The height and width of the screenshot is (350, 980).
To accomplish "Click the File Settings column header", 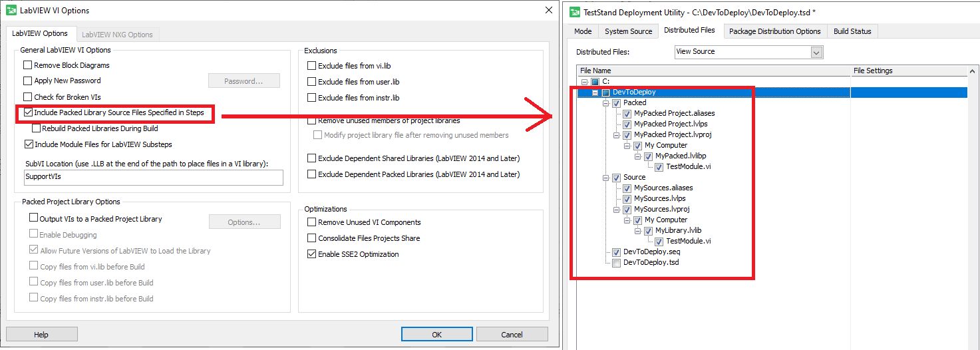I will 909,71.
